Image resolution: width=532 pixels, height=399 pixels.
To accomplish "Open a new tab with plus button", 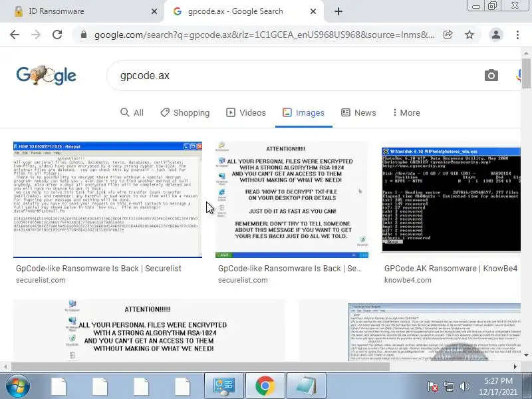I will [338, 11].
